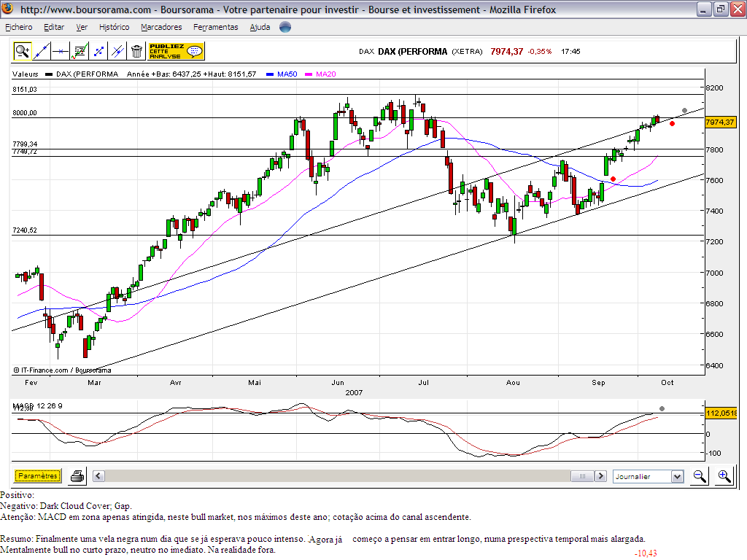Viewport: 747px width, 560px height.
Task: Select the dashed segment drawing tool
Action: point(98,51)
